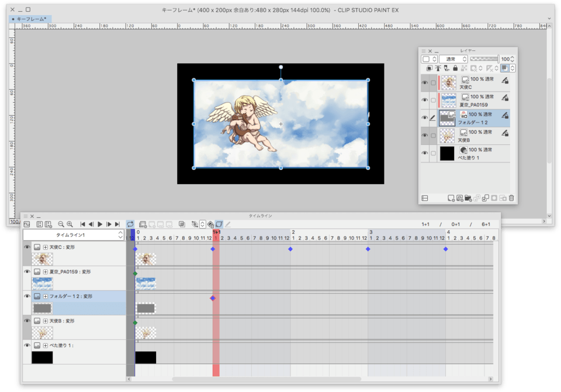Toggle loop playback in the timeline toolbar
The image size is (561, 392).
(130, 224)
